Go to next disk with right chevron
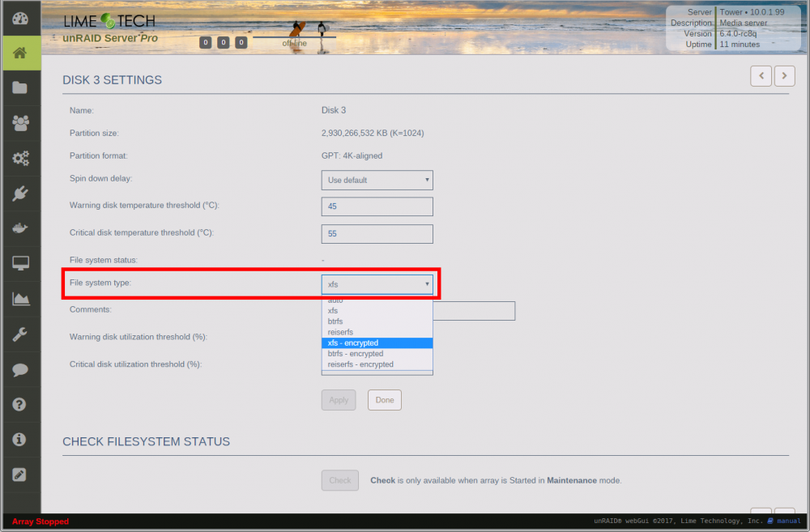Image resolution: width=810 pixels, height=532 pixels. 784,76
